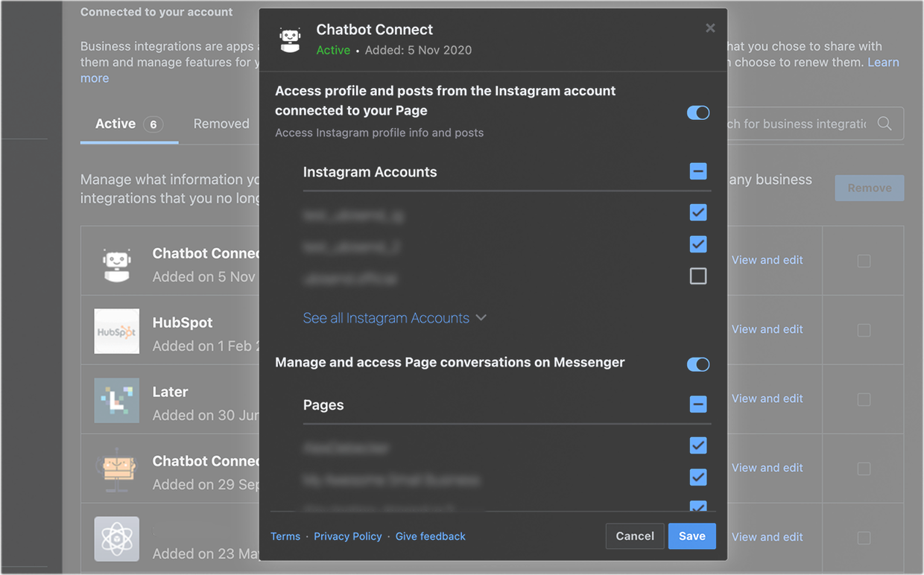Viewport: 924px width, 575px height.
Task: Click the HubSpot name in the list
Action: click(183, 323)
